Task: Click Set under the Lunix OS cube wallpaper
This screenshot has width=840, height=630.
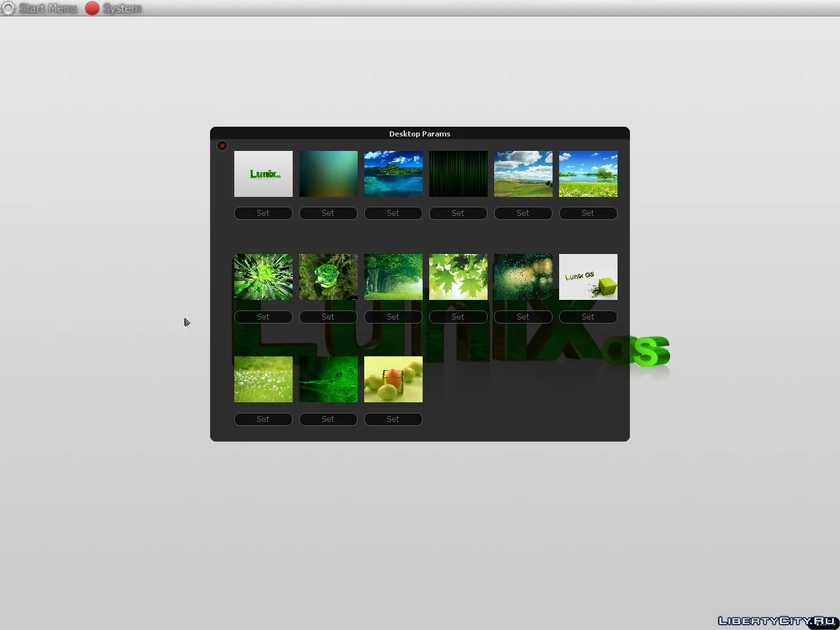Action: 588,317
